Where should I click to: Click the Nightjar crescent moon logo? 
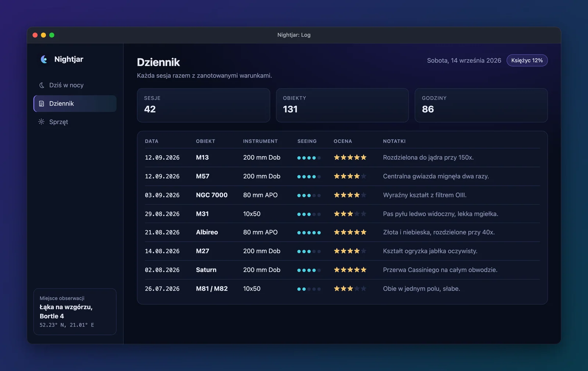[44, 59]
